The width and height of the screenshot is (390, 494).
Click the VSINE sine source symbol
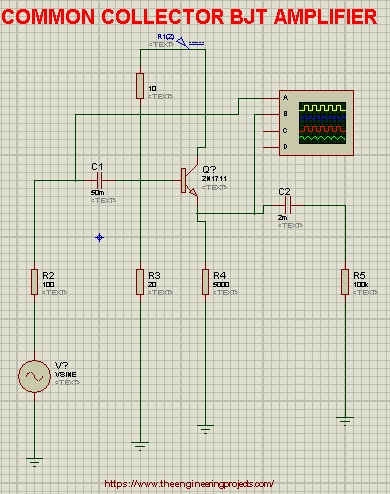point(34,376)
